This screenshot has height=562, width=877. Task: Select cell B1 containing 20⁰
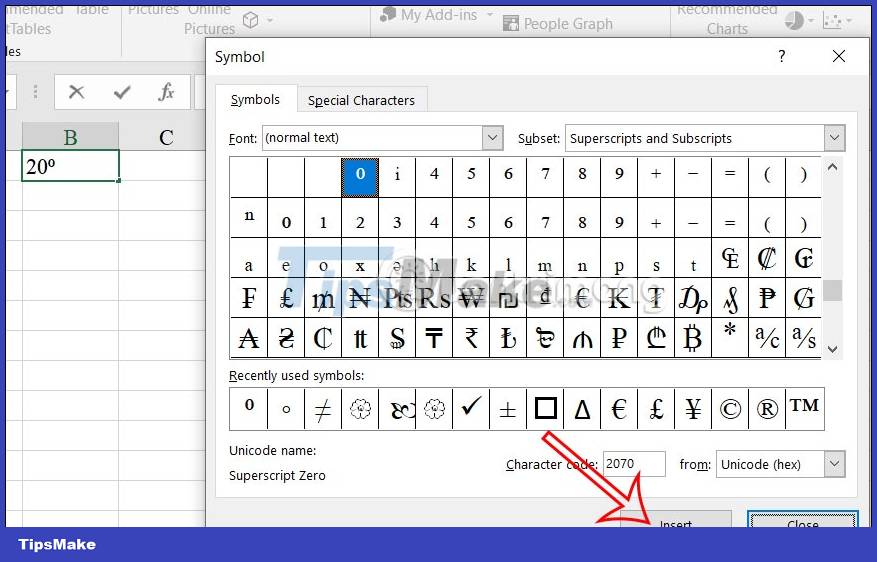click(x=70, y=166)
